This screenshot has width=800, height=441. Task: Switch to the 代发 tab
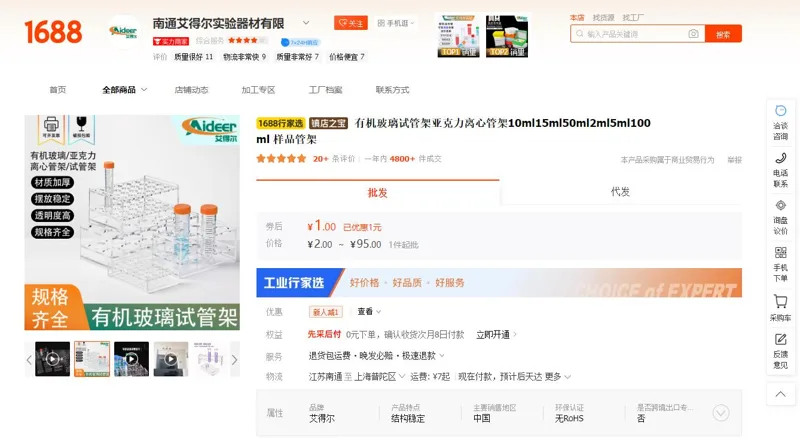[620, 192]
